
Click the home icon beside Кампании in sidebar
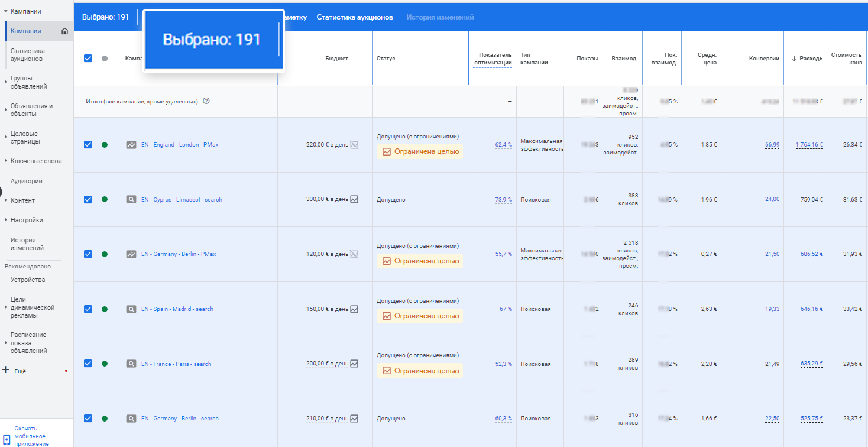[x=65, y=31]
